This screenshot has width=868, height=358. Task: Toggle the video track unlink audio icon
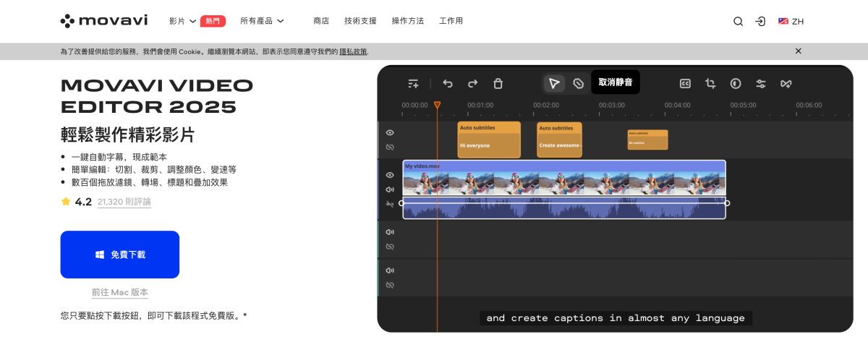point(390,204)
